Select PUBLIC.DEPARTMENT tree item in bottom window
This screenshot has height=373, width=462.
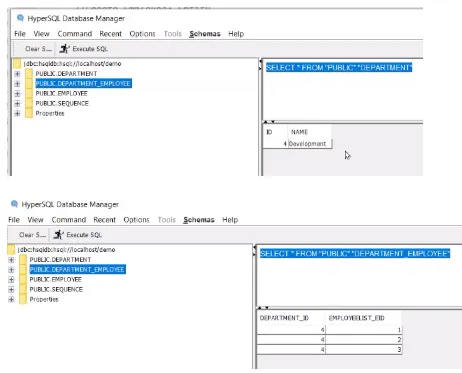pyautogui.click(x=60, y=260)
